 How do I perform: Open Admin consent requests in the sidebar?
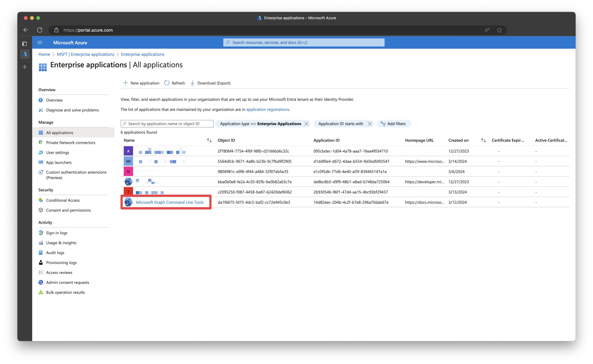[67, 282]
